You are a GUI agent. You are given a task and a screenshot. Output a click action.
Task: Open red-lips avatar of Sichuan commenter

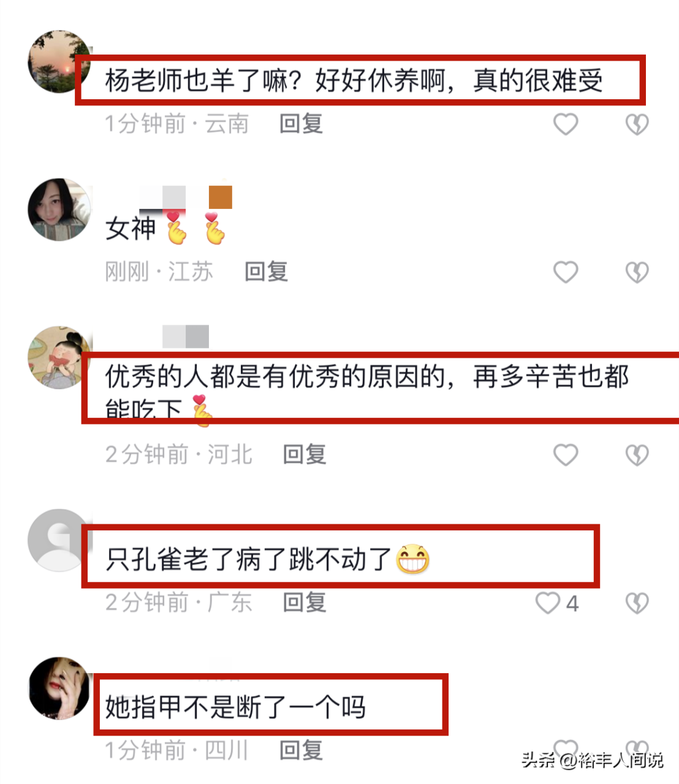pyautogui.click(x=59, y=688)
